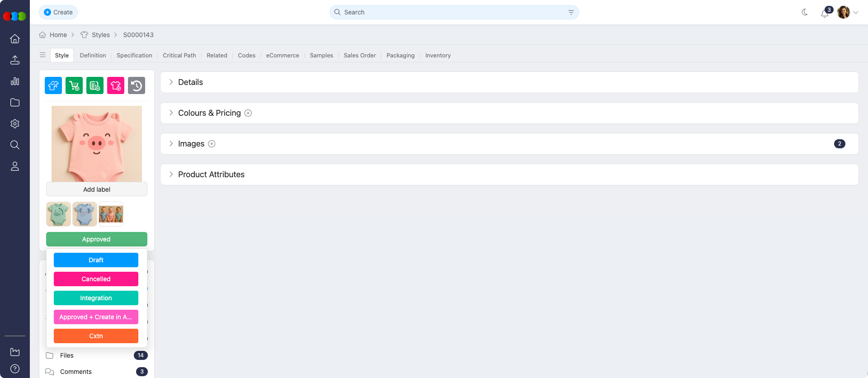
Task: Open the user avatar menu
Action: (x=848, y=12)
